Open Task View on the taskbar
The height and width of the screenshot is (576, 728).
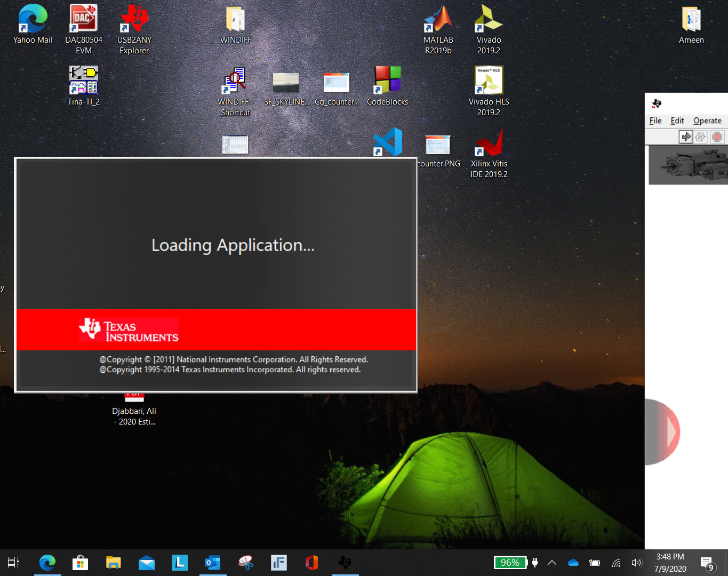13,563
